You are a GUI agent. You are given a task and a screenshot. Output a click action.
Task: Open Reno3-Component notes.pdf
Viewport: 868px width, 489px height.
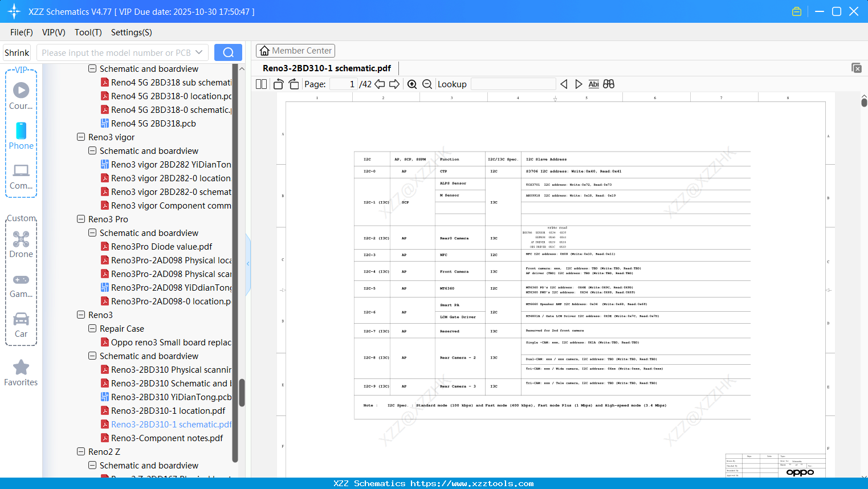click(167, 438)
